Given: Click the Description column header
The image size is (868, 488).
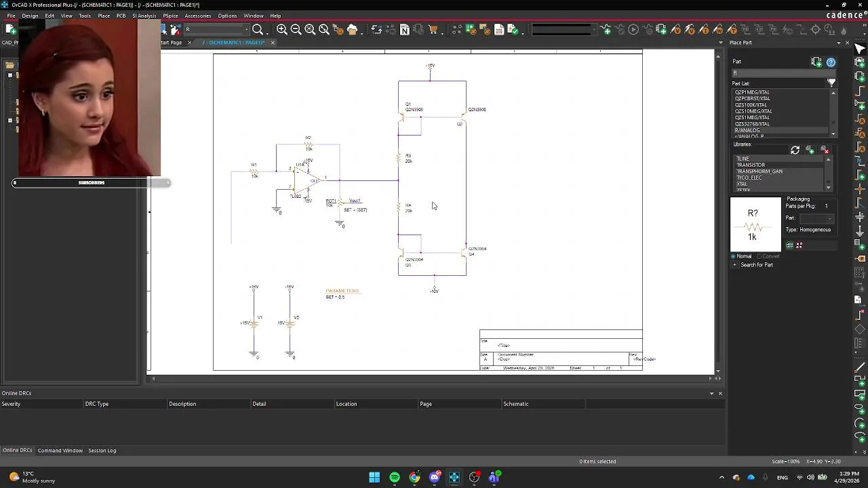Looking at the screenshot, I should [x=209, y=404].
